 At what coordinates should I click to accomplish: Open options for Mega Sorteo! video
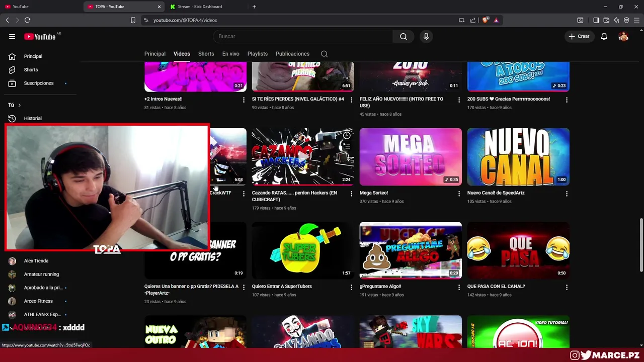(459, 194)
